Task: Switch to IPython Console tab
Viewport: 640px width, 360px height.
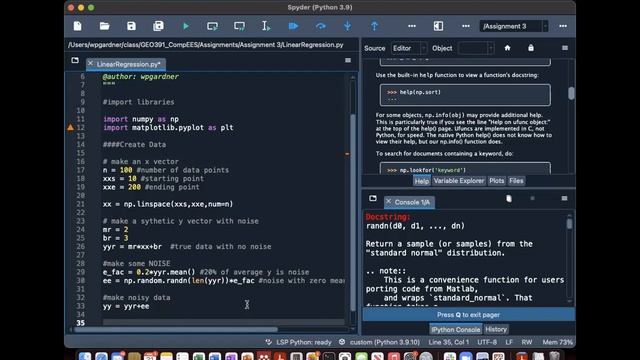Action: (456, 329)
